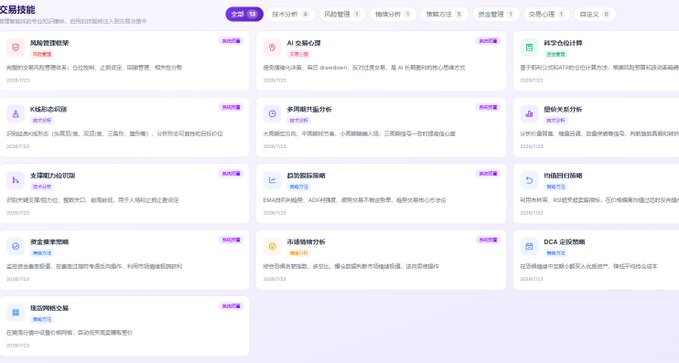This screenshot has height=363, width=679.
Task: Open the 多周期共振分析 card title
Action: tap(309, 109)
